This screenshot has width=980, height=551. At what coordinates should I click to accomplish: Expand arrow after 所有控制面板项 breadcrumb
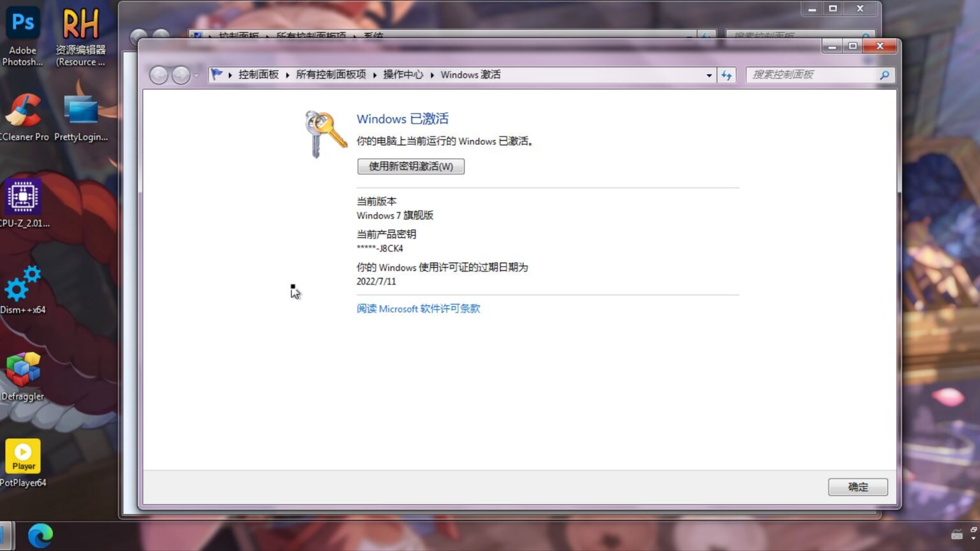375,75
